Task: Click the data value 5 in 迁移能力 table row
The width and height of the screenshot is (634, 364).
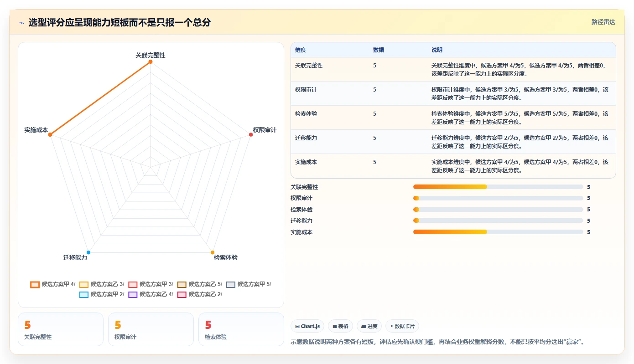Action: [x=374, y=138]
